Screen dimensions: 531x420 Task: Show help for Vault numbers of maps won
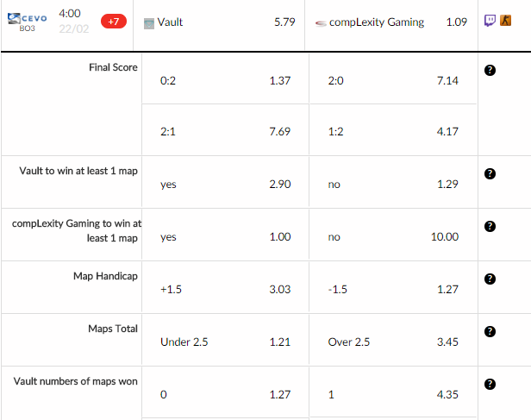click(490, 384)
